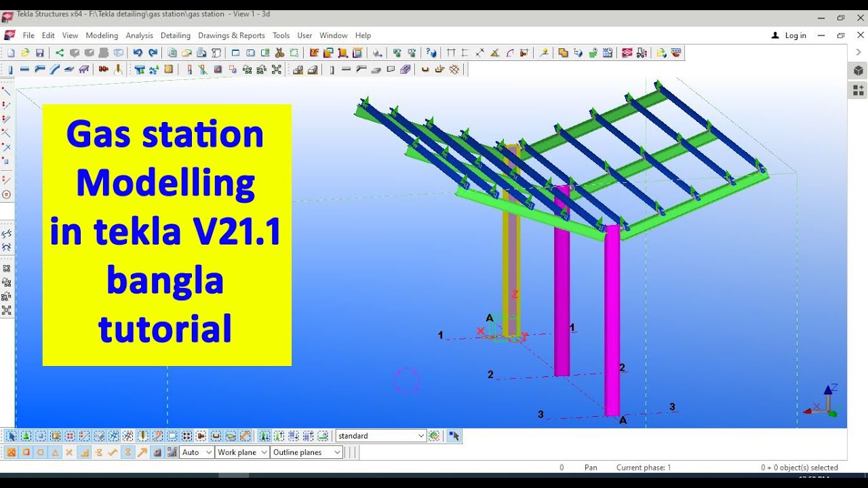Measure angle tool in toolbar
Image resolution: width=868 pixels, height=488 pixels.
point(495,53)
